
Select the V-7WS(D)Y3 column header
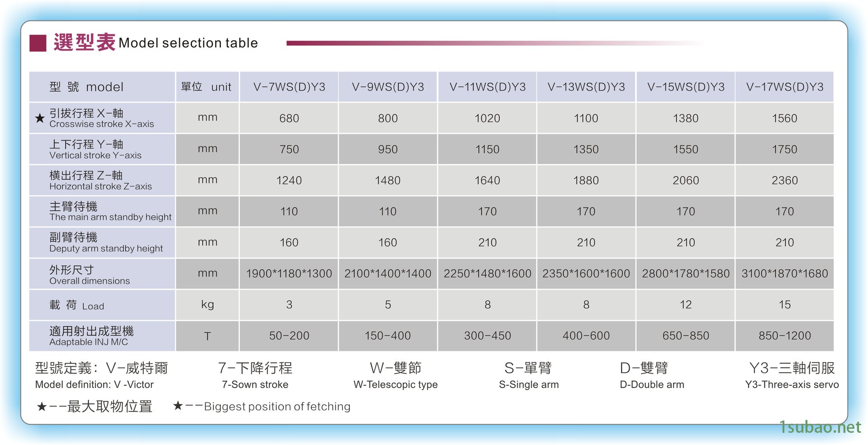pos(289,87)
